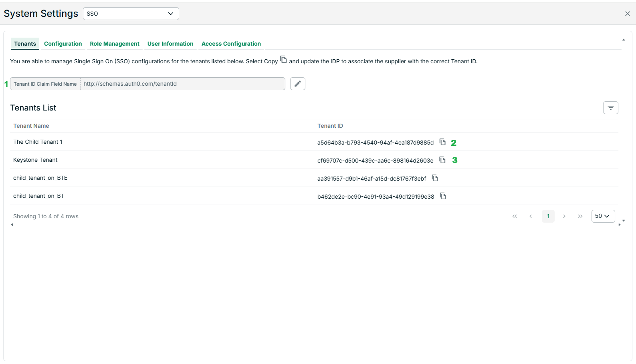
Task: Click the Tenant ID Claim Field Name input
Action: point(183,84)
